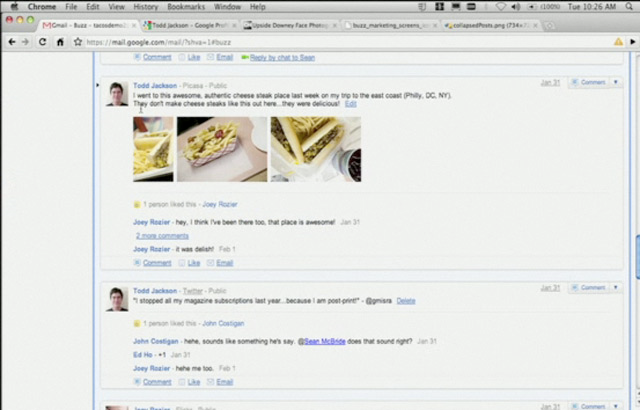Click Joey Rozier in the liked-this line
The width and height of the screenshot is (640, 410).
pos(220,204)
